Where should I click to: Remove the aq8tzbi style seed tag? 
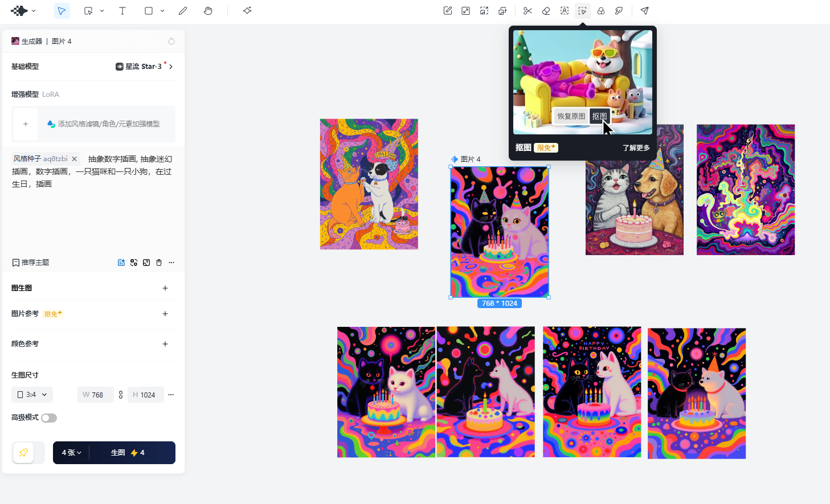[x=74, y=159]
